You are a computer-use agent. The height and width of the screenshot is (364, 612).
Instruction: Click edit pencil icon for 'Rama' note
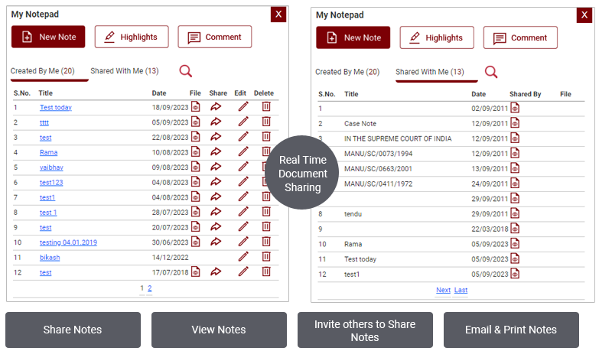tap(243, 152)
